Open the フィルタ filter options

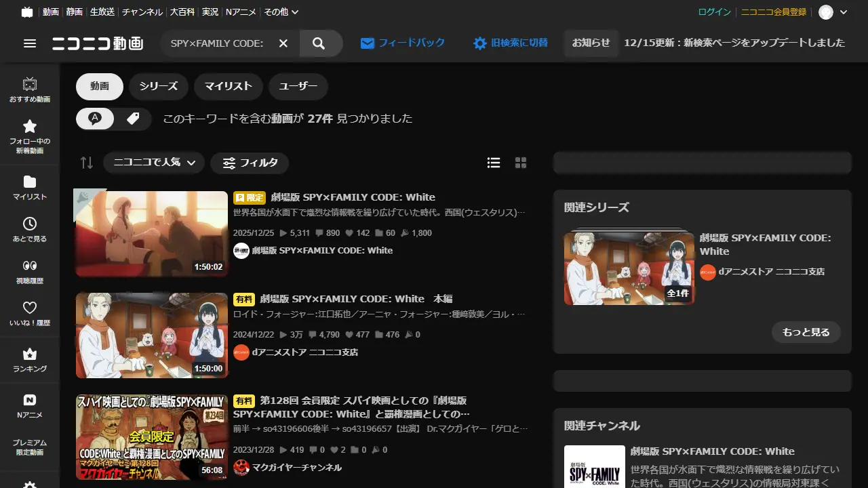point(250,163)
